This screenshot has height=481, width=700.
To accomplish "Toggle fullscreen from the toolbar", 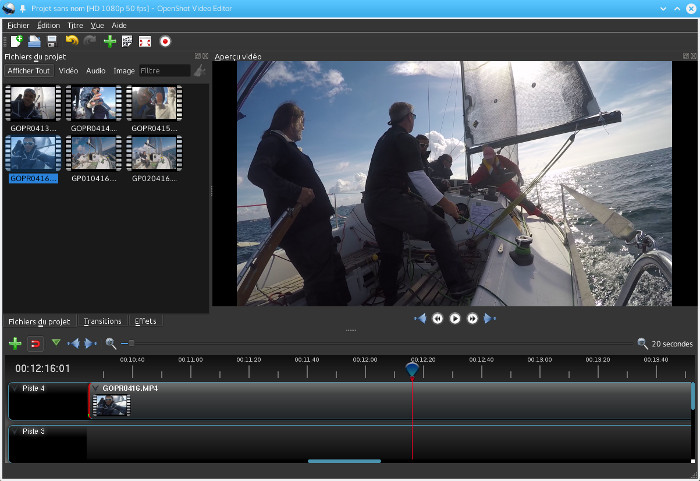I will tap(145, 41).
